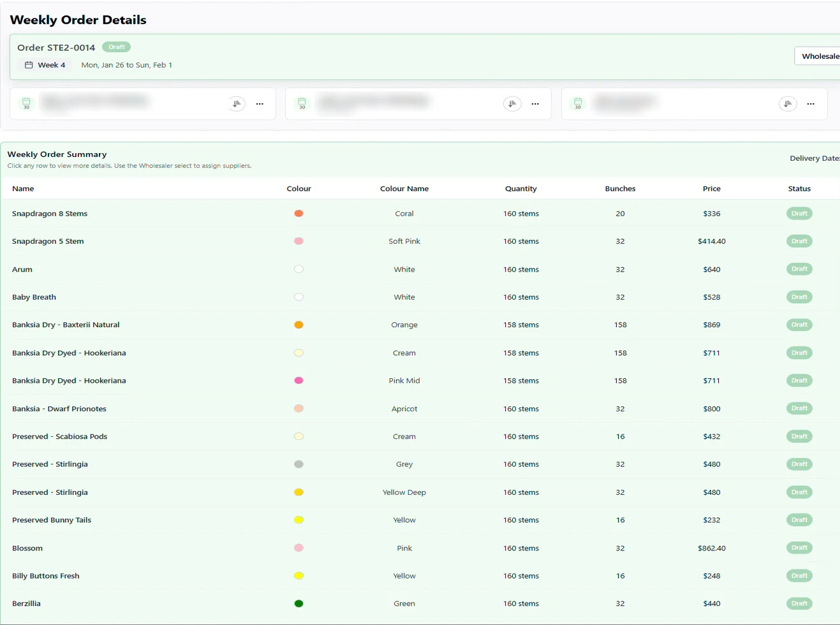Click the Bunches column header
The image size is (840, 625).
[620, 189]
